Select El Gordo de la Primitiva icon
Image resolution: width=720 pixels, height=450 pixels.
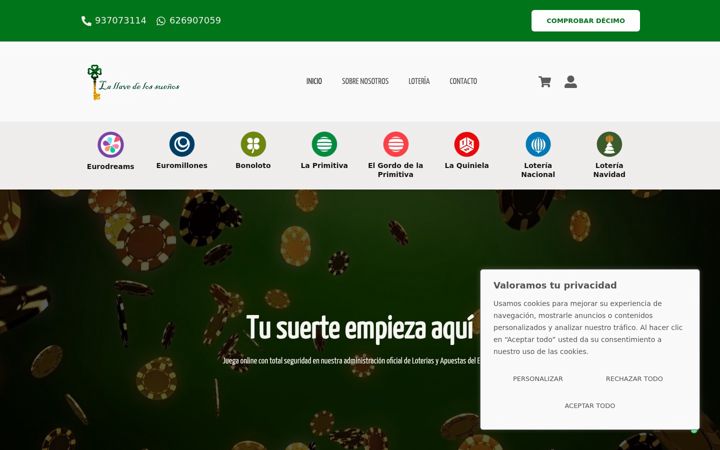[395, 144]
